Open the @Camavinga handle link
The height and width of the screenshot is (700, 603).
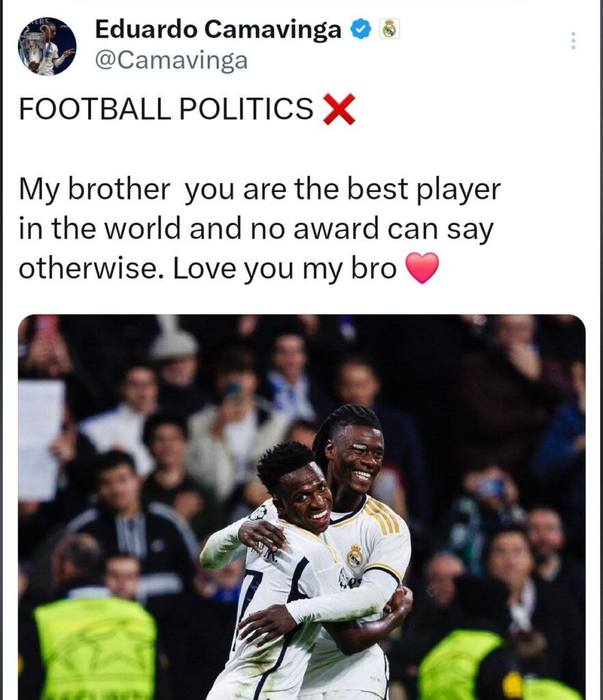172,60
